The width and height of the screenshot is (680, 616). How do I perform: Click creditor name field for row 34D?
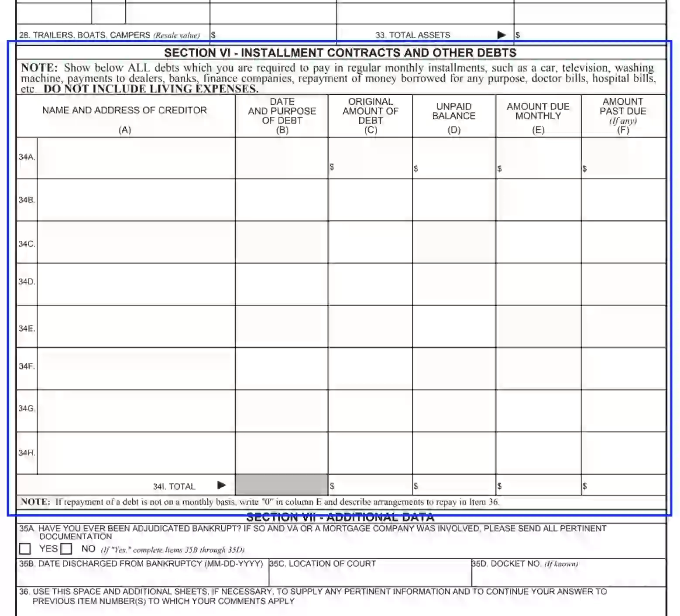coord(136,284)
